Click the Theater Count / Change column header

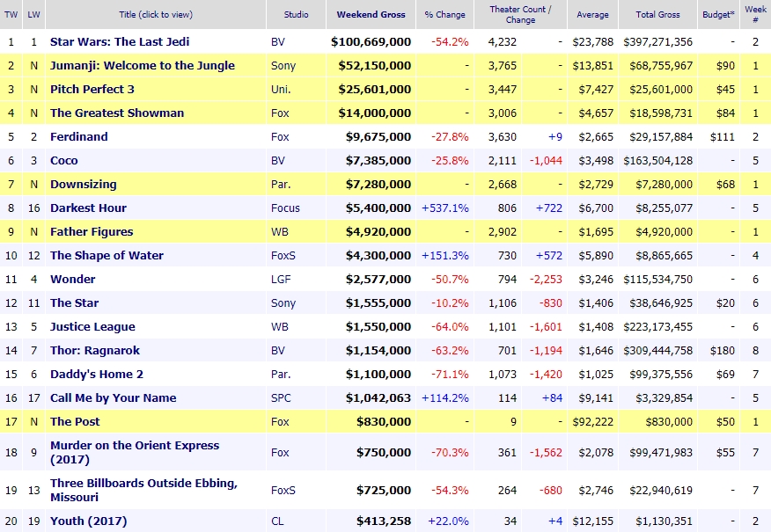point(520,15)
